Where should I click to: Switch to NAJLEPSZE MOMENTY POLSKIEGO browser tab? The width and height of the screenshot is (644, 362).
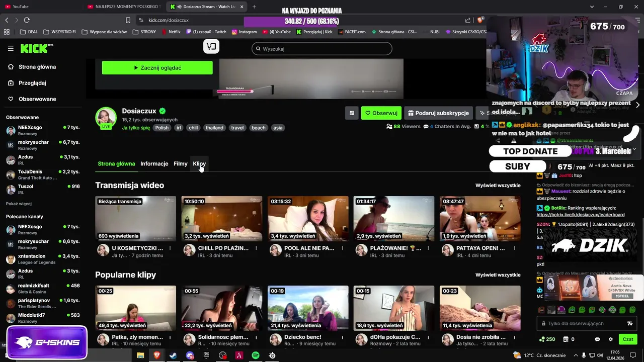(125, 7)
